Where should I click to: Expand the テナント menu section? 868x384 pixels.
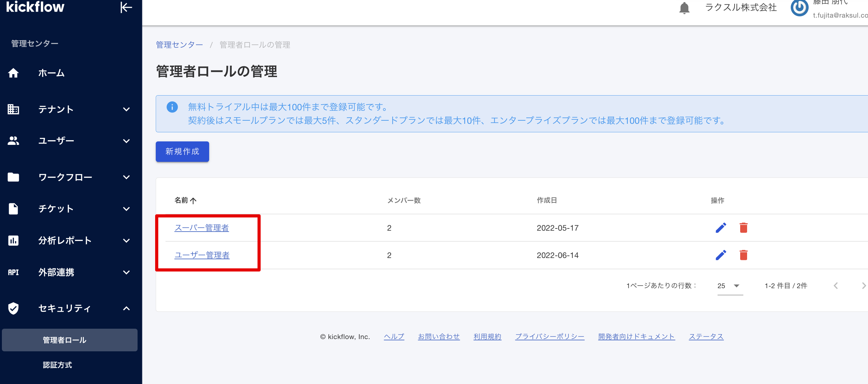pos(126,109)
